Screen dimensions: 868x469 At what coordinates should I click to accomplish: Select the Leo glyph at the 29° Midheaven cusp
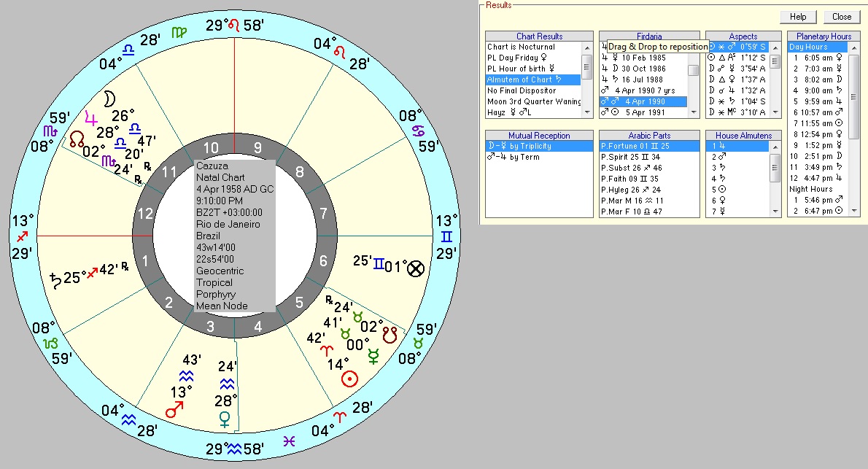click(234, 25)
